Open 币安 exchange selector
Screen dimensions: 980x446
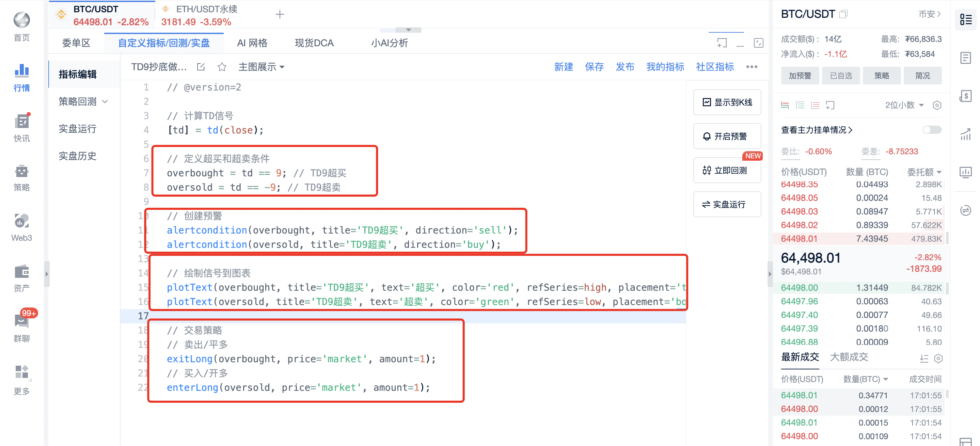tap(929, 14)
